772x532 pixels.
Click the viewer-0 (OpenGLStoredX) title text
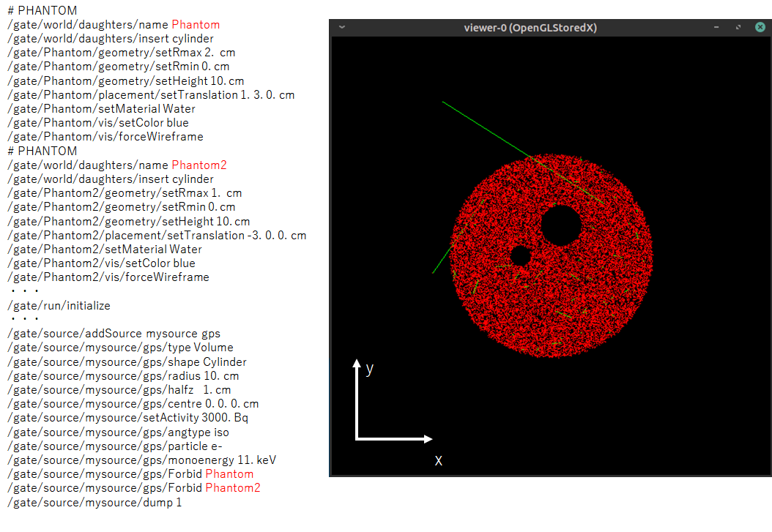(x=530, y=28)
